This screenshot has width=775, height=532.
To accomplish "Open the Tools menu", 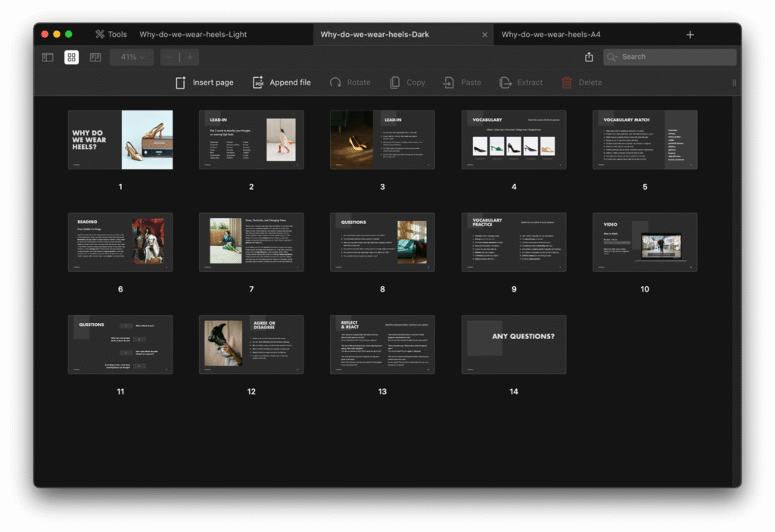I will 110,34.
